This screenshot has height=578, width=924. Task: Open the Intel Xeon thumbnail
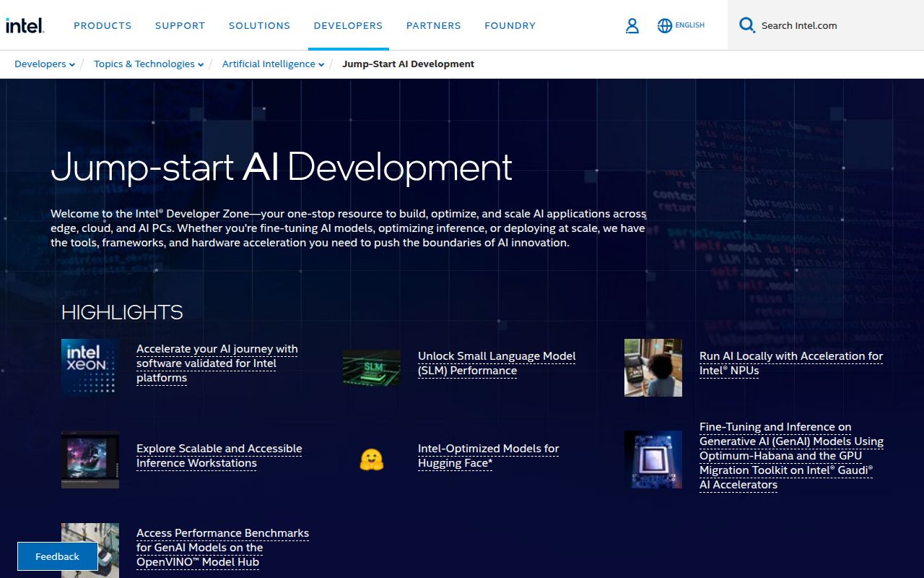click(x=90, y=367)
